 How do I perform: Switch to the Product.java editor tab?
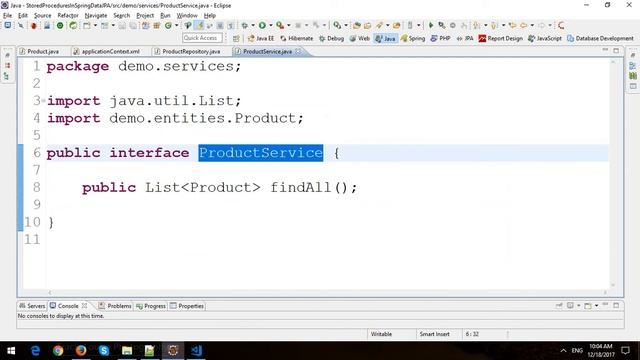(43, 51)
